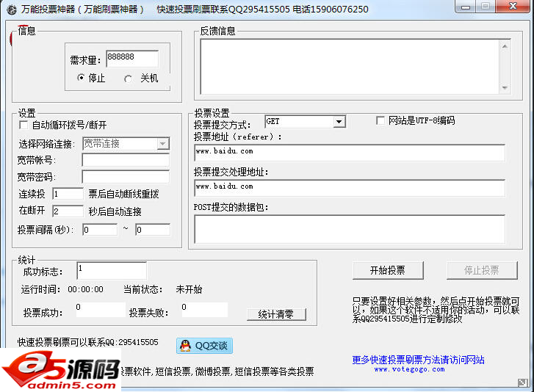Click the 宽带密码 input field

point(126,177)
